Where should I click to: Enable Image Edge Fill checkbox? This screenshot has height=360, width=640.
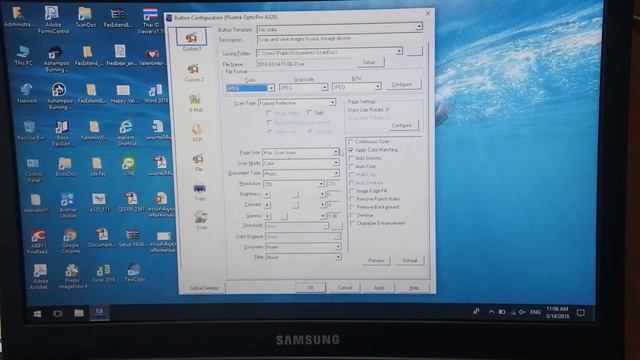coord(352,191)
